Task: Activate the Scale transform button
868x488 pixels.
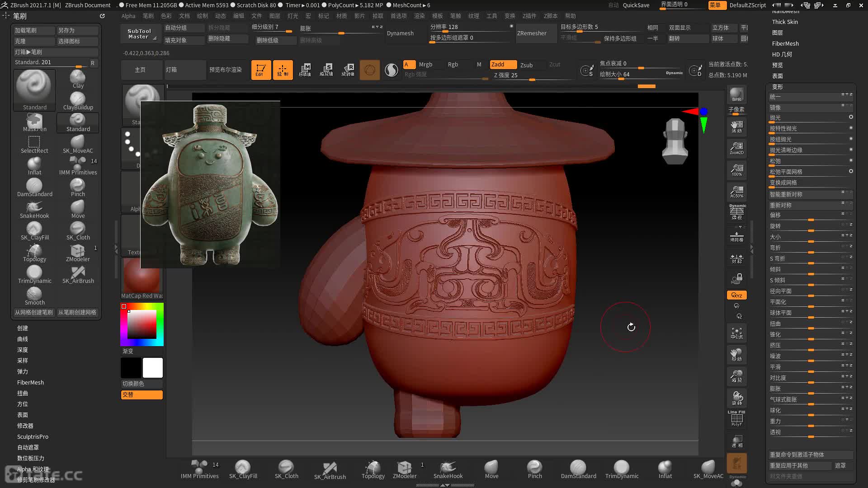Action: click(x=326, y=70)
